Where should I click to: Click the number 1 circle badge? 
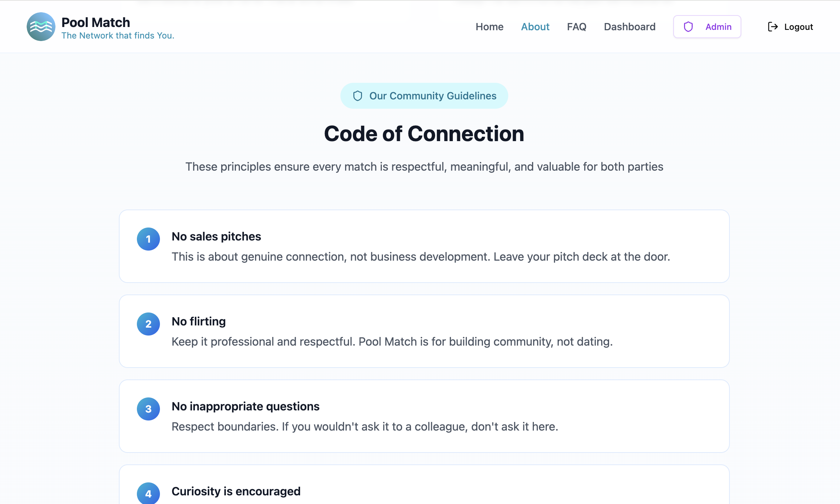148,239
